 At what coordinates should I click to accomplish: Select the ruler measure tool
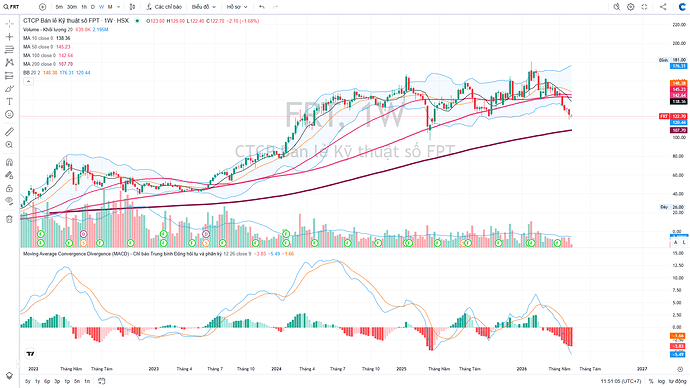pyautogui.click(x=9, y=132)
